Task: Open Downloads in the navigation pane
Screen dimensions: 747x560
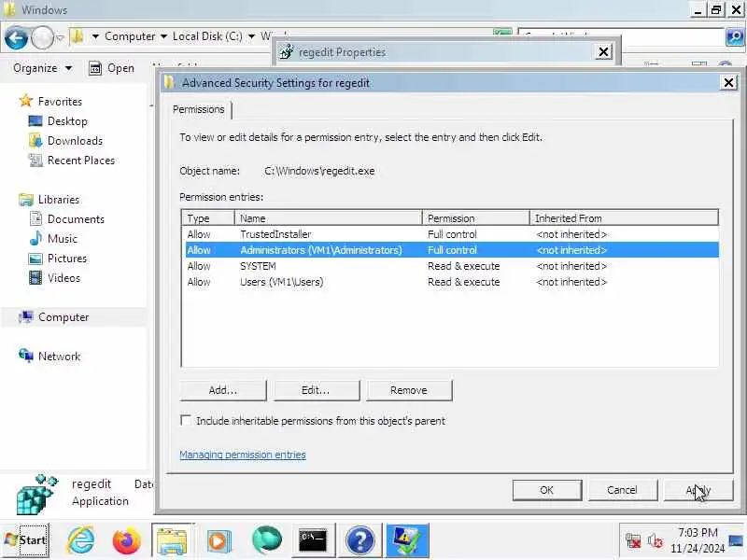Action: 65,141
